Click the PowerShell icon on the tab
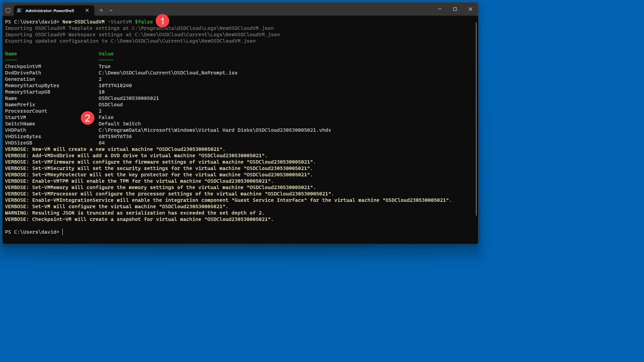 (x=19, y=10)
